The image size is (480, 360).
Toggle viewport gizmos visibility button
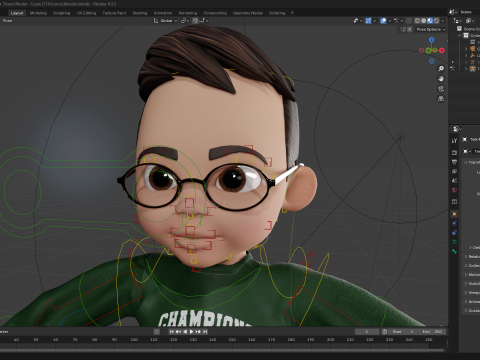click(x=368, y=21)
